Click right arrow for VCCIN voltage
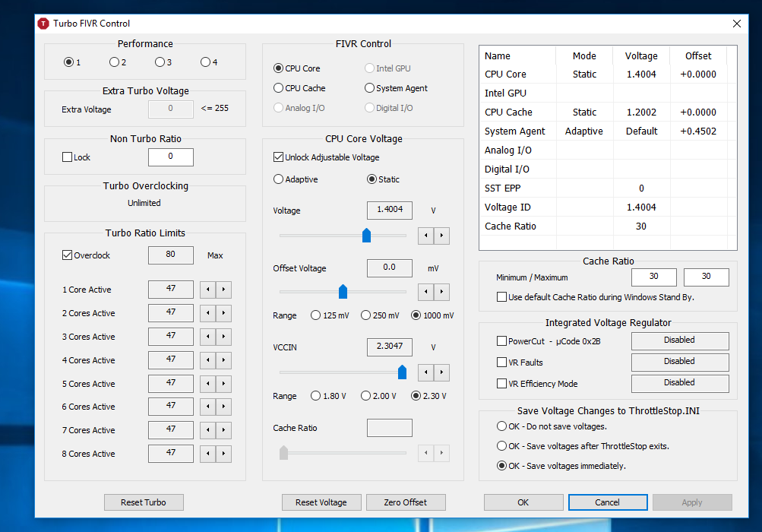 pos(441,372)
